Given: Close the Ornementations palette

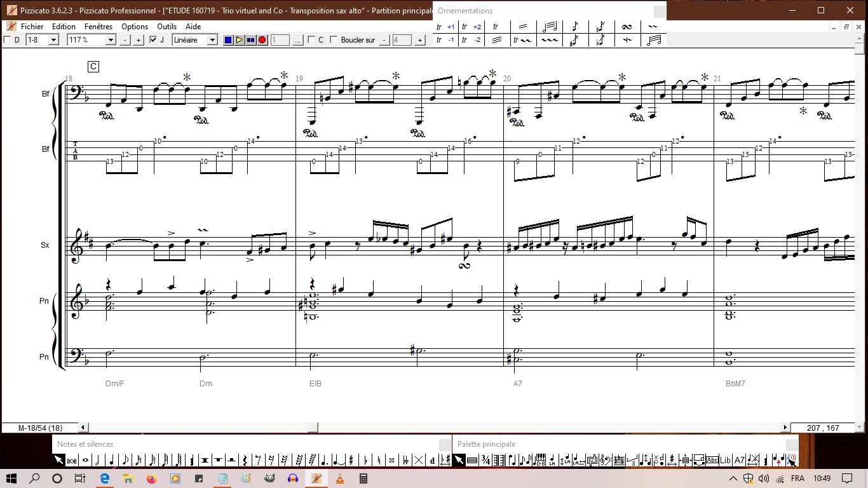Looking at the screenshot, I should tap(660, 11).
